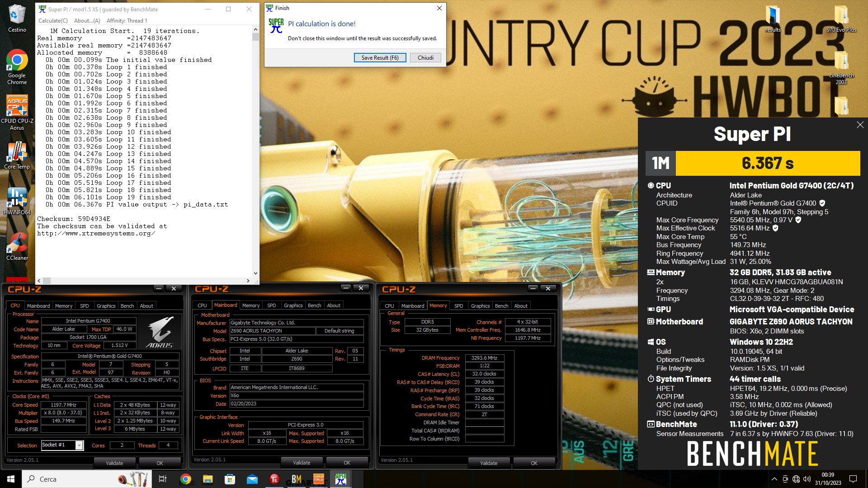Open Core Temp desktop shortcut
Viewport: 868px width, 488px height.
point(17,155)
